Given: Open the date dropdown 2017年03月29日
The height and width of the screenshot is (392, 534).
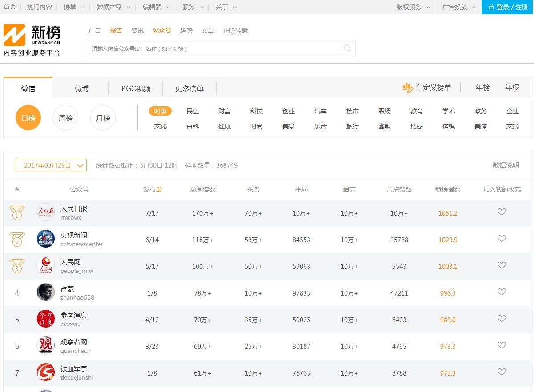Looking at the screenshot, I should click(51, 165).
